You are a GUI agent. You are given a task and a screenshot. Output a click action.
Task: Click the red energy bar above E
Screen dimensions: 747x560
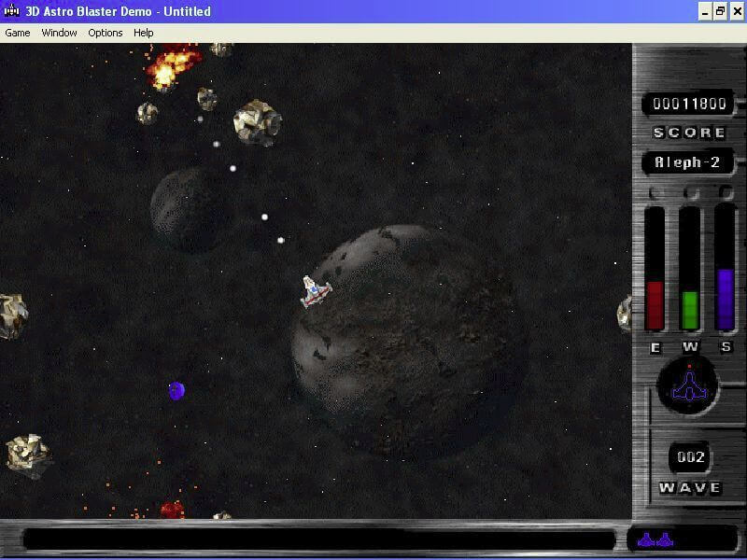click(655, 305)
